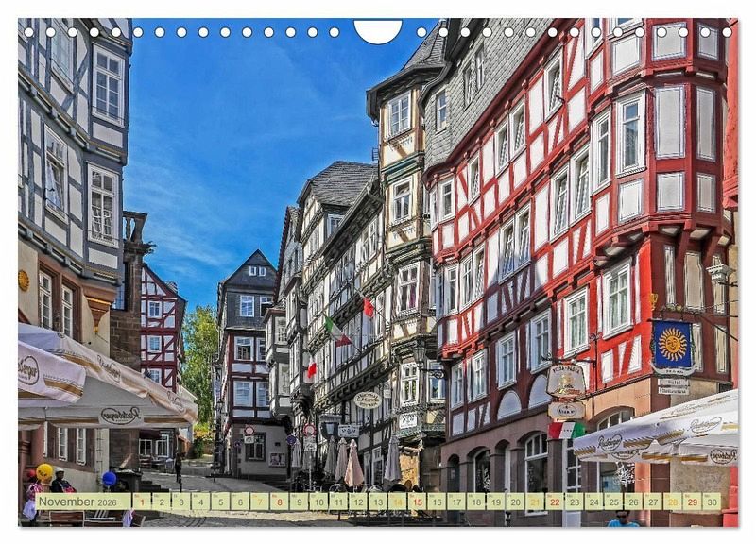Choose day 25 on the calendar strip
756x545 pixels.
pyautogui.click(x=613, y=502)
